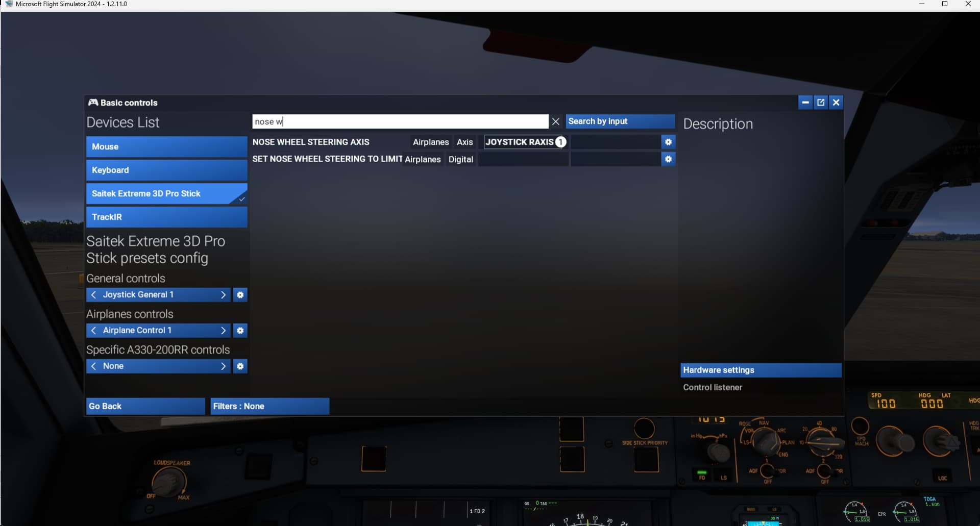
Task: Open settings gear for Set Nose Wheel Steering To Limit
Action: [x=668, y=159]
